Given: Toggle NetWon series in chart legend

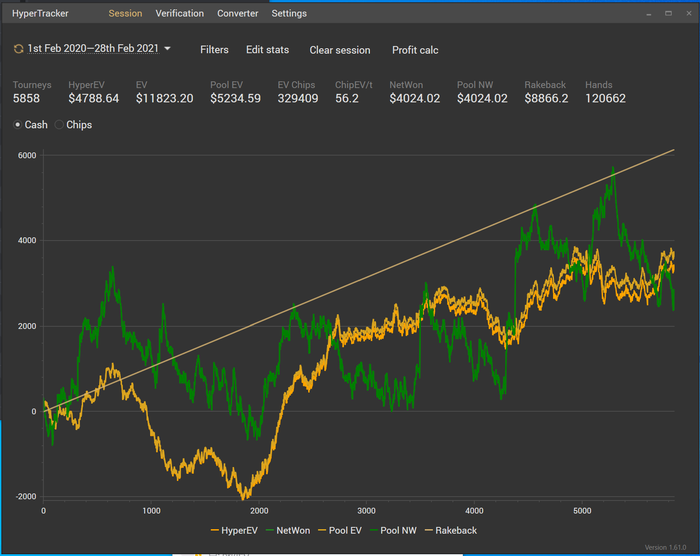Looking at the screenshot, I should [288, 531].
